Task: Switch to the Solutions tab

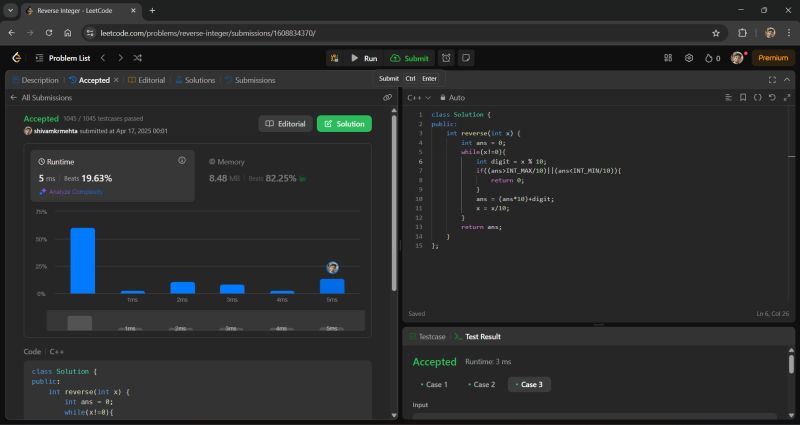Action: [195, 80]
